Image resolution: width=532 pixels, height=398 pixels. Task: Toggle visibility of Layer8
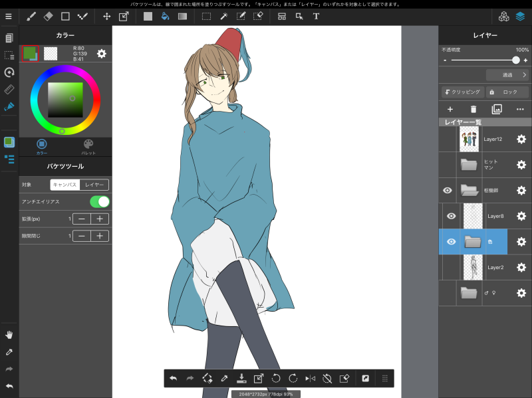452,216
